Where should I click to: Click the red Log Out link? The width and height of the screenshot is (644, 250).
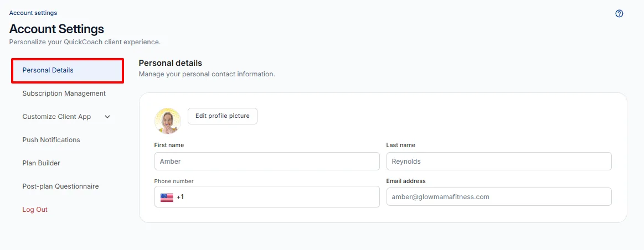(35, 210)
